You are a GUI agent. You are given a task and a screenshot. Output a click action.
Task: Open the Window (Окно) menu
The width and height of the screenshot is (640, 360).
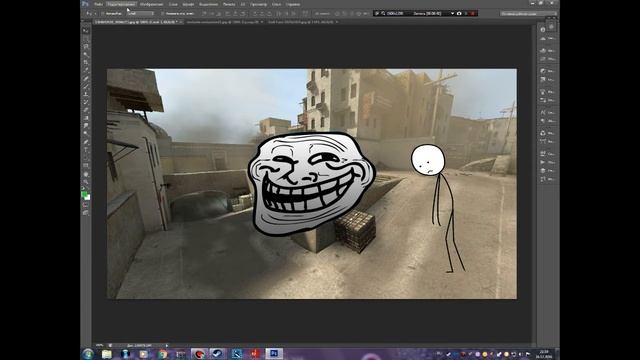(x=276, y=4)
